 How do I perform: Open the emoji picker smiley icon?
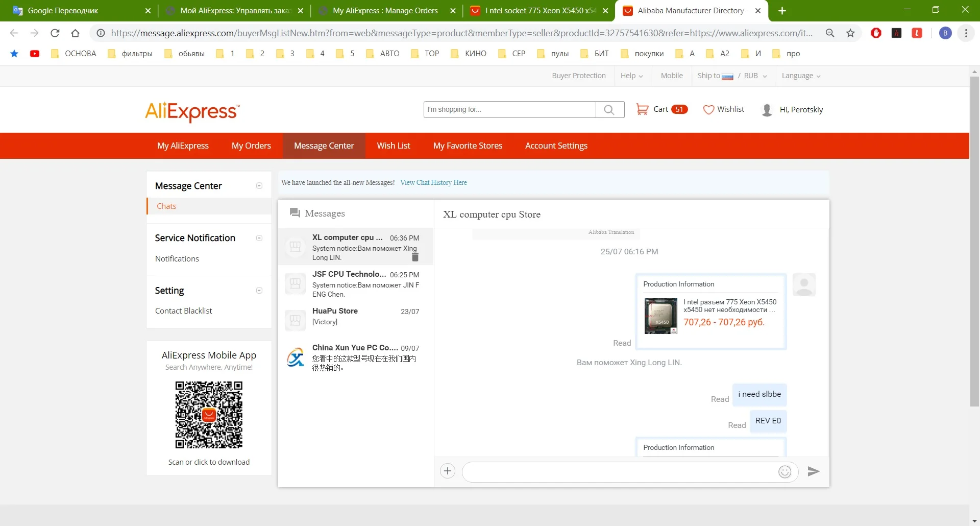pyautogui.click(x=785, y=472)
